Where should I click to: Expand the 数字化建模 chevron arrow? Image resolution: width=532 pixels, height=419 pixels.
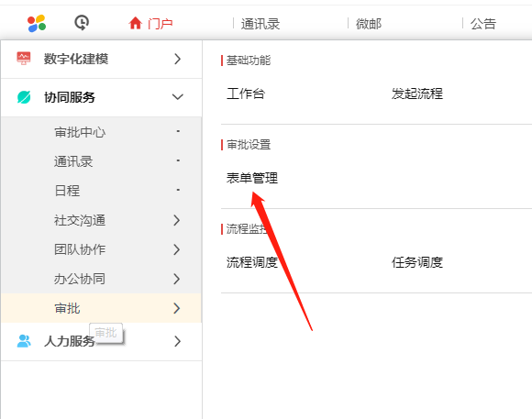pyautogui.click(x=177, y=59)
